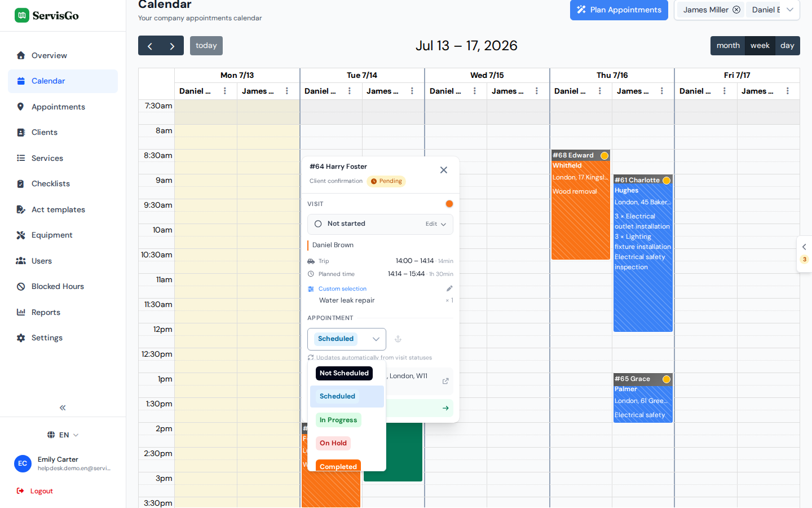Collapse the sidebar with double chevron
Viewport: 812px width, 508px height.
[63, 408]
